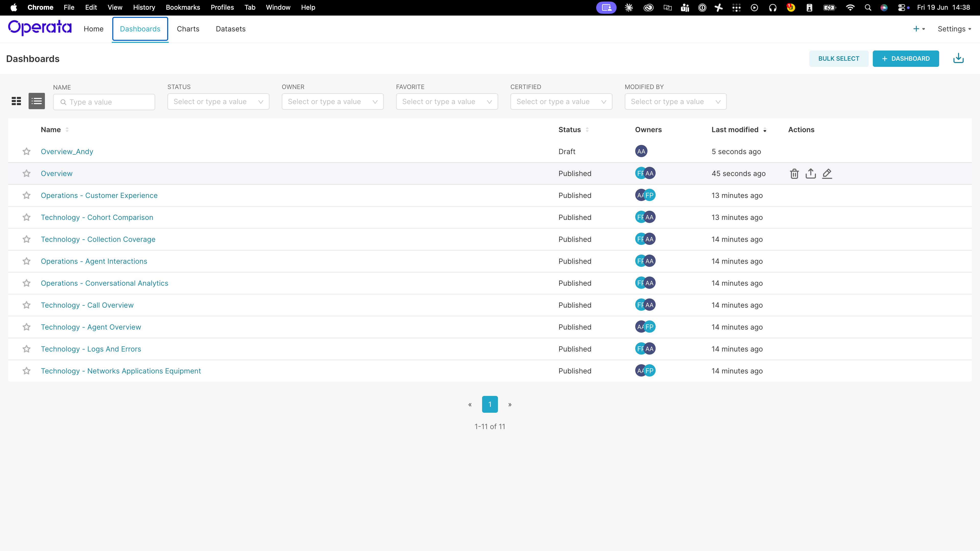Open Chrome Bookmarks menu

click(183, 7)
